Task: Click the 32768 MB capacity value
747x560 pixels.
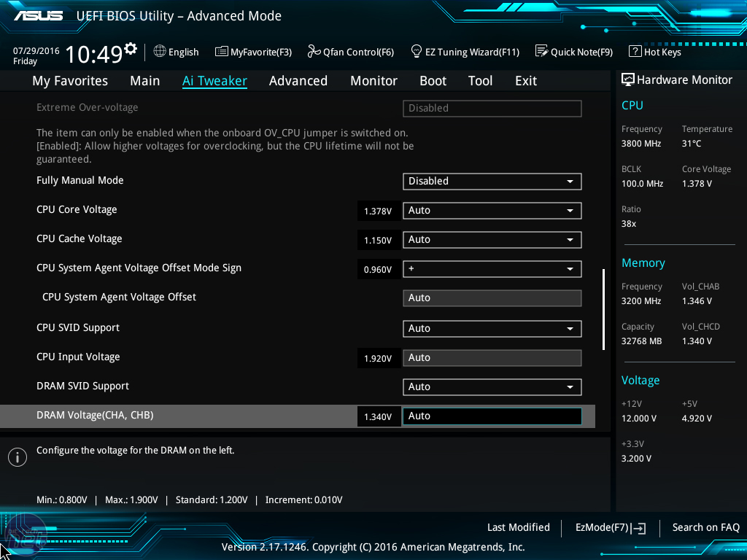Action: (641, 341)
